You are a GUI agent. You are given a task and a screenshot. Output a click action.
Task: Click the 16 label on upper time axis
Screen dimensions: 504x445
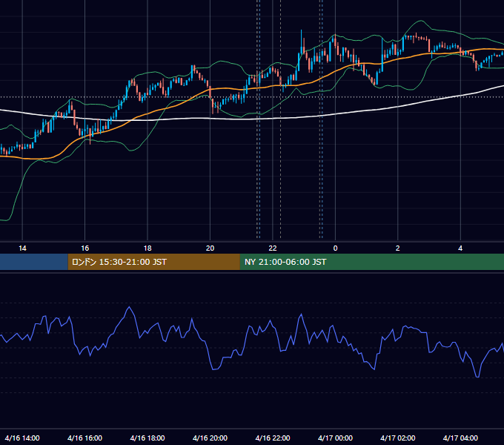point(84,248)
